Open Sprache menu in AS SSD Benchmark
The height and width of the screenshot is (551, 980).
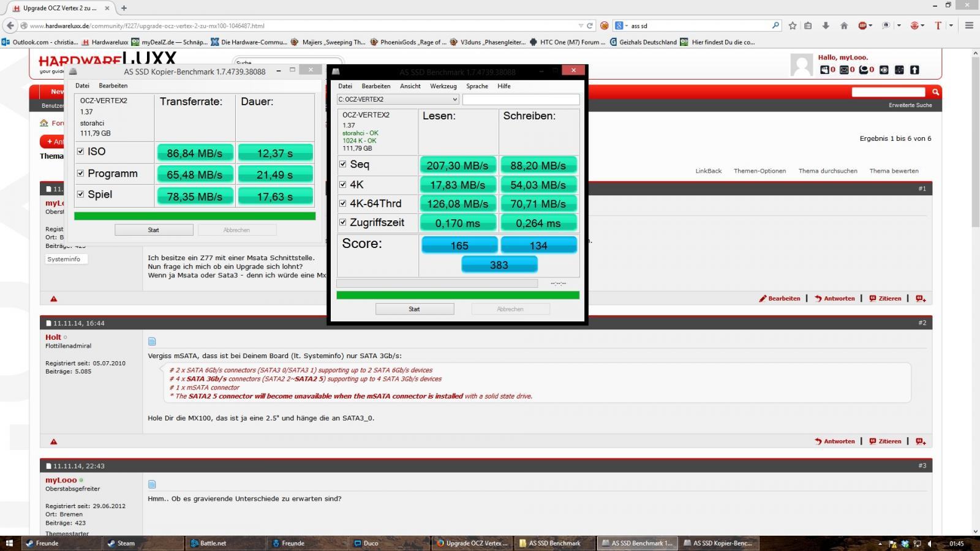pos(477,86)
